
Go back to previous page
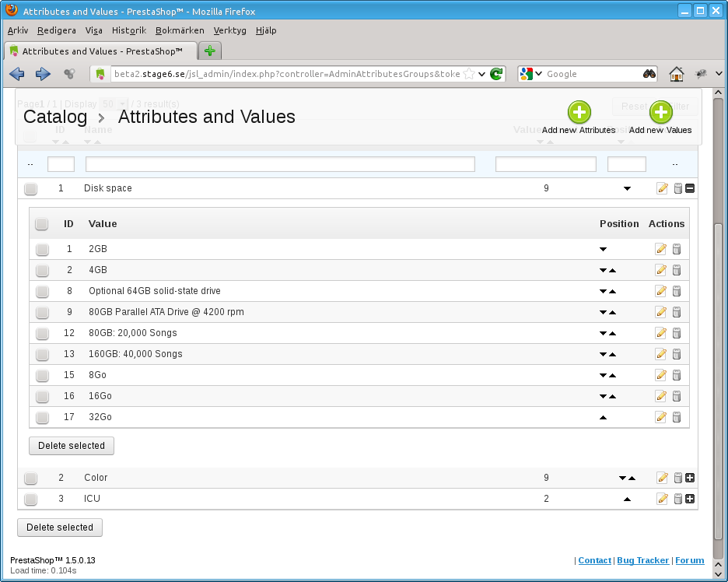[x=16, y=74]
